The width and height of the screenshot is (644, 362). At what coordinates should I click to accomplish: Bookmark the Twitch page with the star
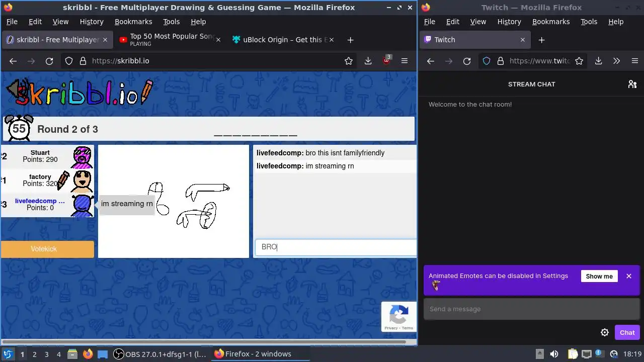tap(579, 61)
